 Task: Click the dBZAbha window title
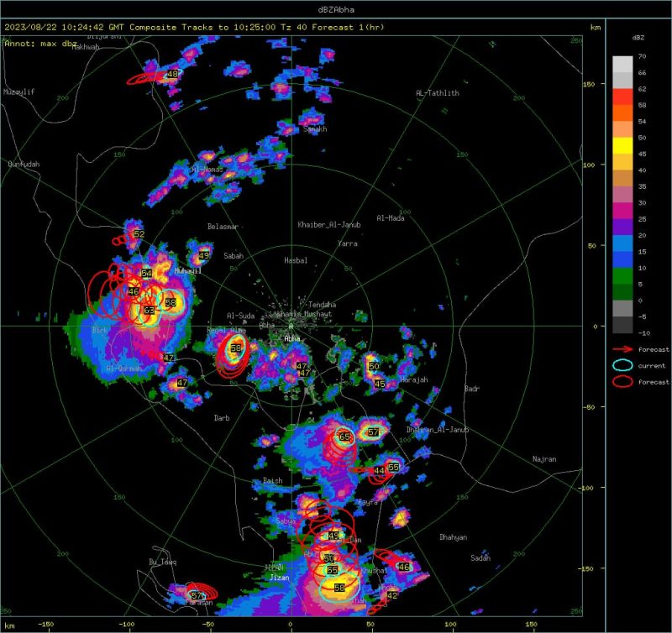[x=335, y=8]
